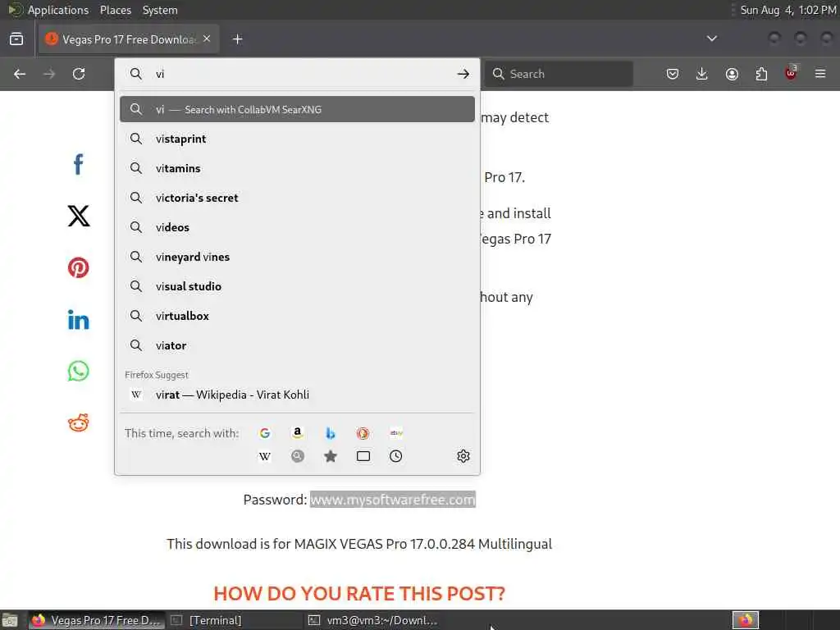840x630 pixels.
Task: Search this time with CollabVM SearXNG icon
Action: coord(297,456)
